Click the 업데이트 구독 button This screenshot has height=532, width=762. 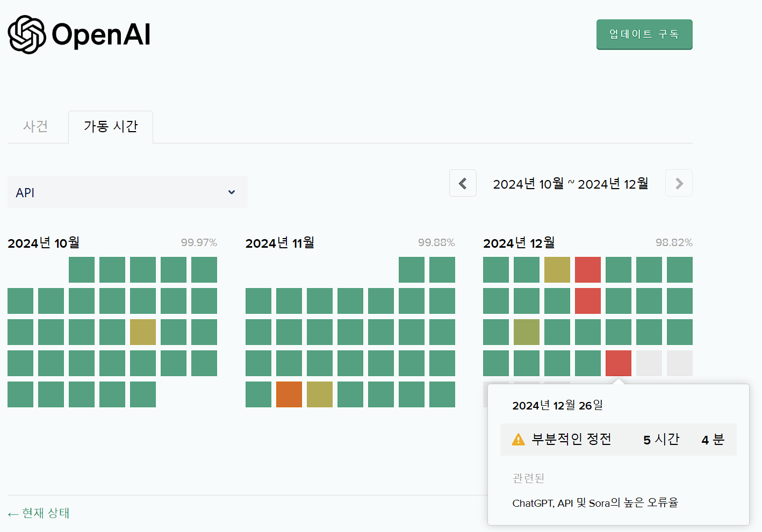644,34
